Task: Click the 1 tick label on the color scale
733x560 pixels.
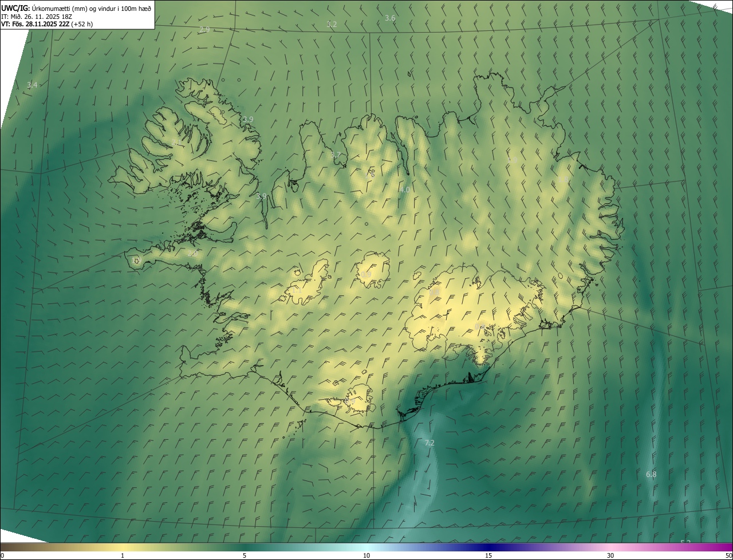Action: pyautogui.click(x=123, y=555)
